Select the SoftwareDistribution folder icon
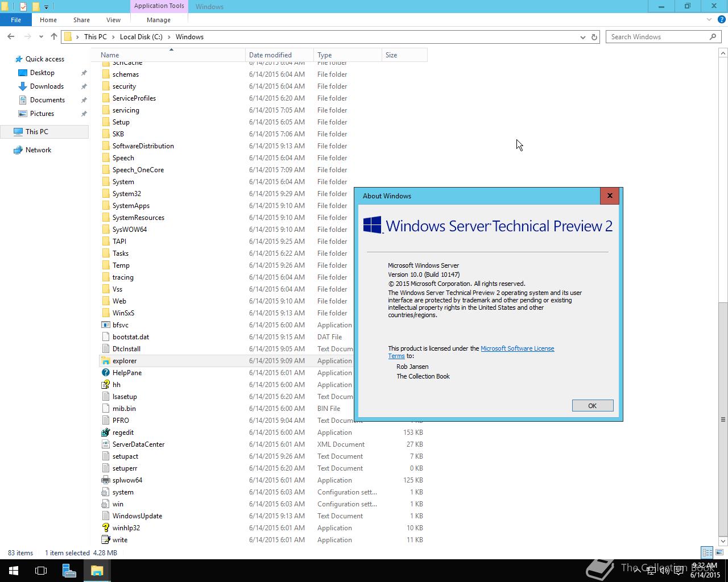Viewport: 728px width, 582px height. click(x=105, y=146)
